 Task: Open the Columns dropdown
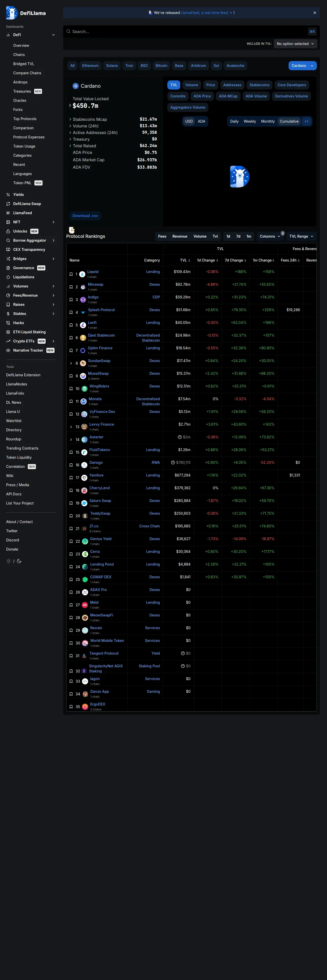point(270,236)
